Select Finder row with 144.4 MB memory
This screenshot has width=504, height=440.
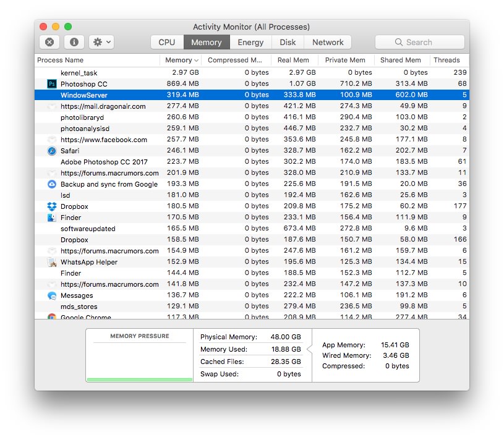252,273
